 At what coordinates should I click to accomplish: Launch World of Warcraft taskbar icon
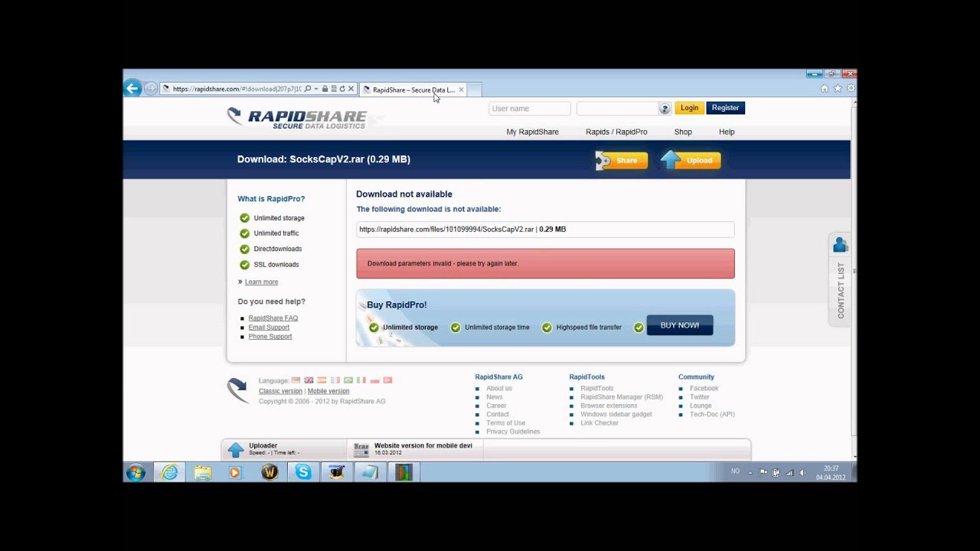(x=269, y=472)
